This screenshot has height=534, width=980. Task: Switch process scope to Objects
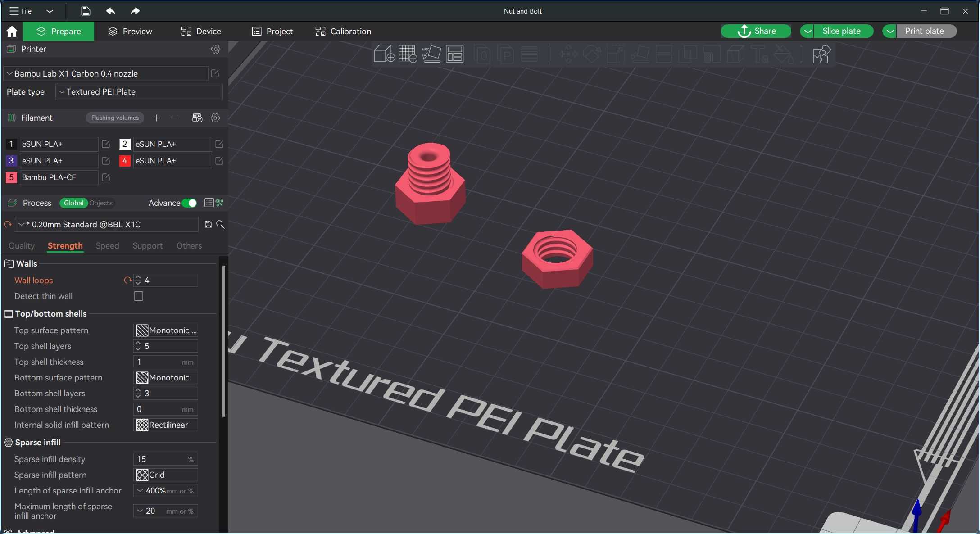[x=101, y=203]
